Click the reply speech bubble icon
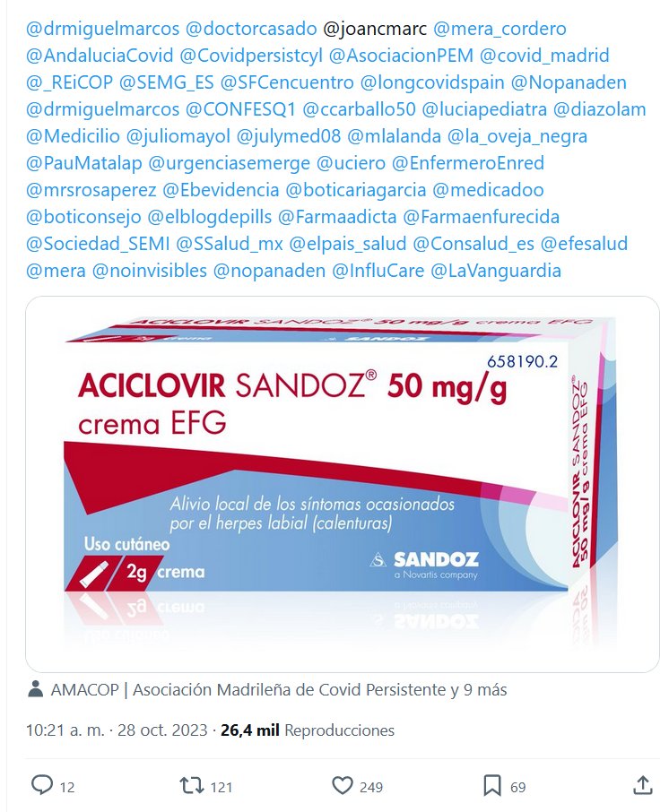 [x=42, y=785]
